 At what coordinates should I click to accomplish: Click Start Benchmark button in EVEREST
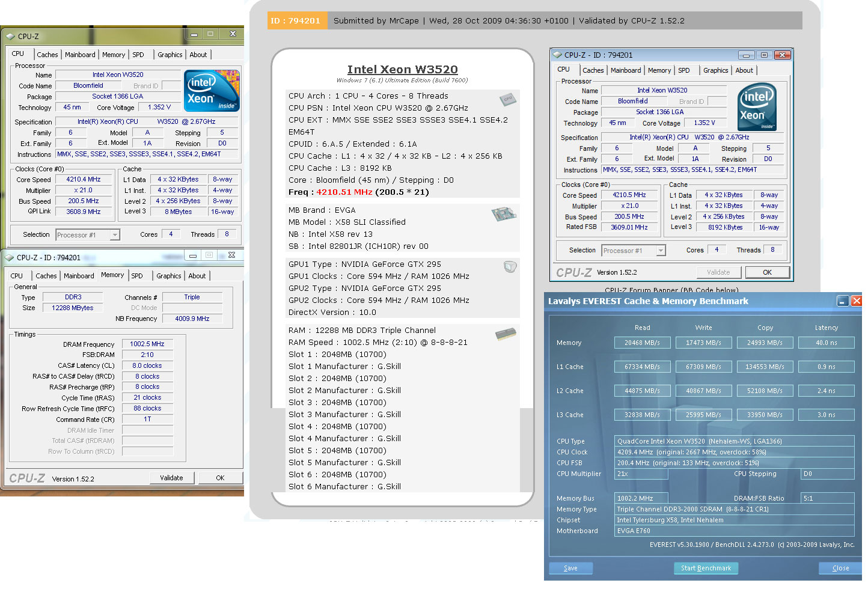point(706,568)
